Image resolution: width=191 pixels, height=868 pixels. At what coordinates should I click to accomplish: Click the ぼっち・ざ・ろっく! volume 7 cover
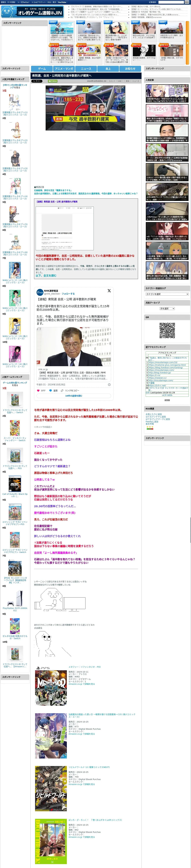51,841
